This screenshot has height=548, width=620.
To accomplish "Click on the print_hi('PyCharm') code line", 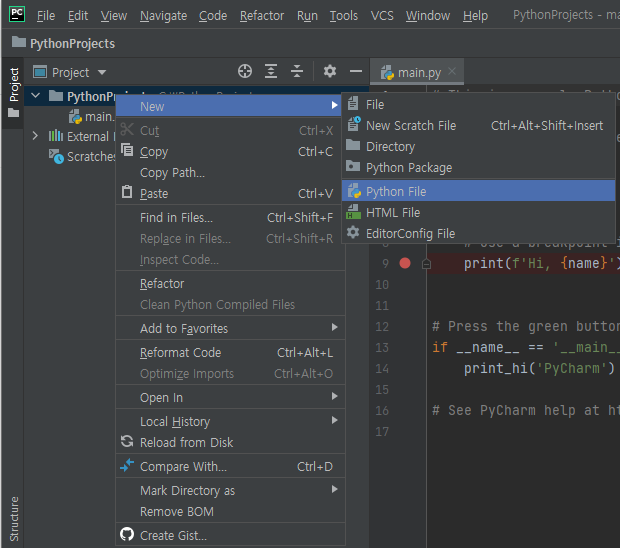I will tap(539, 368).
